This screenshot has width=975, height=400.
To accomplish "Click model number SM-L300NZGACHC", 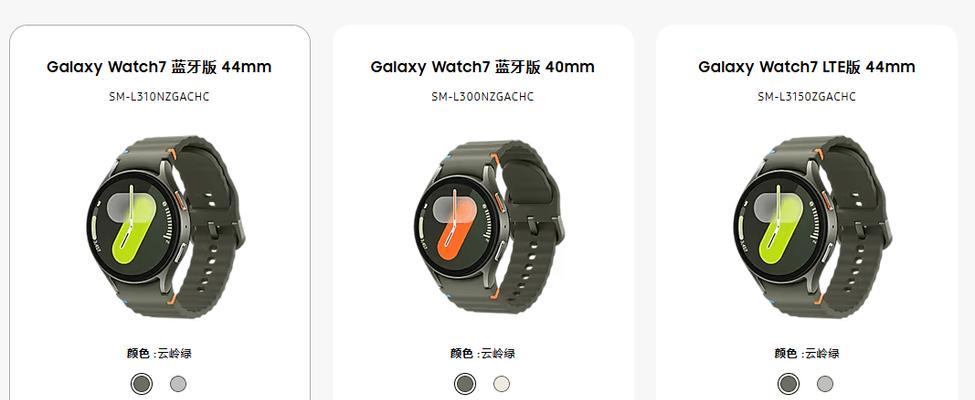I will pyautogui.click(x=483, y=96).
